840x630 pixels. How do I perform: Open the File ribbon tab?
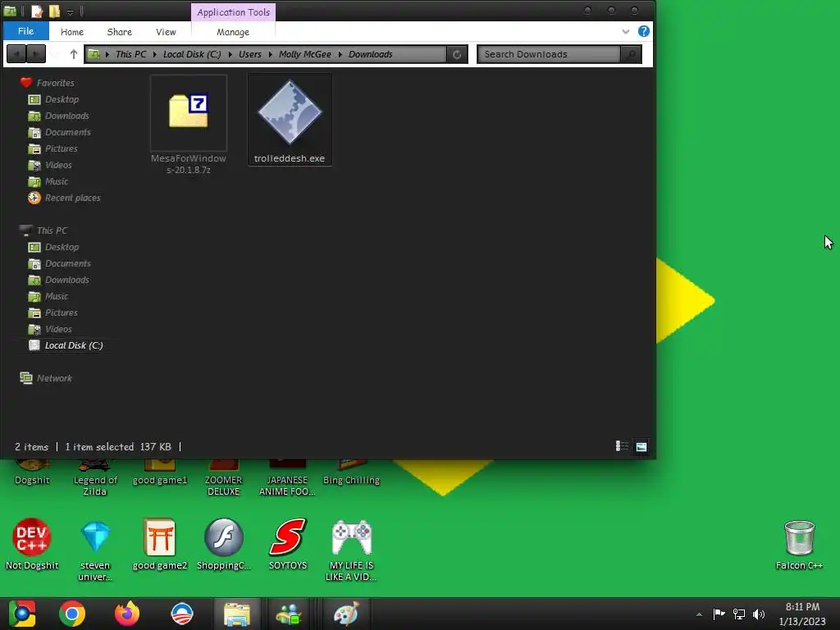(25, 31)
